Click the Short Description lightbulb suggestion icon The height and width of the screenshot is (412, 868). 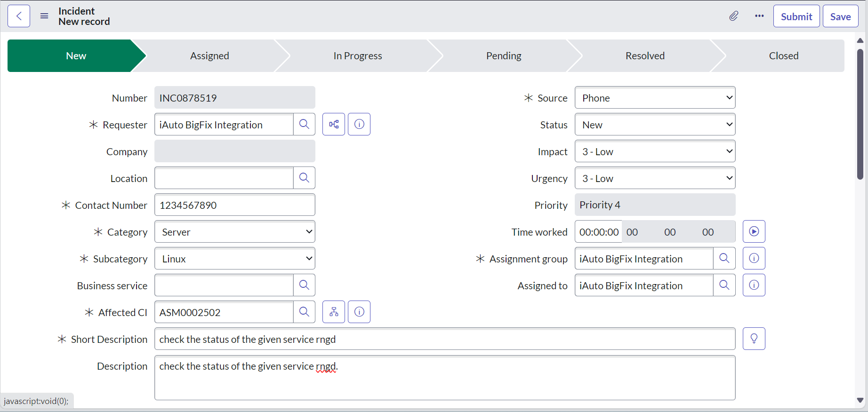(x=754, y=339)
